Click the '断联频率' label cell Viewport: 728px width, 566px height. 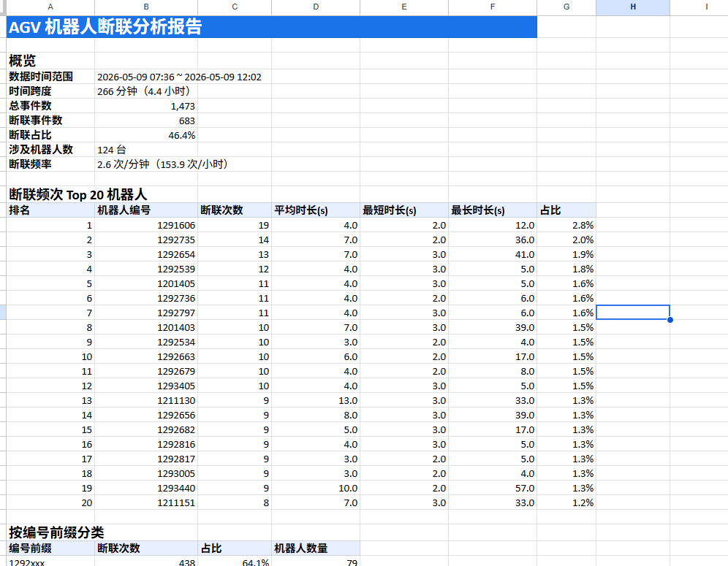point(50,164)
